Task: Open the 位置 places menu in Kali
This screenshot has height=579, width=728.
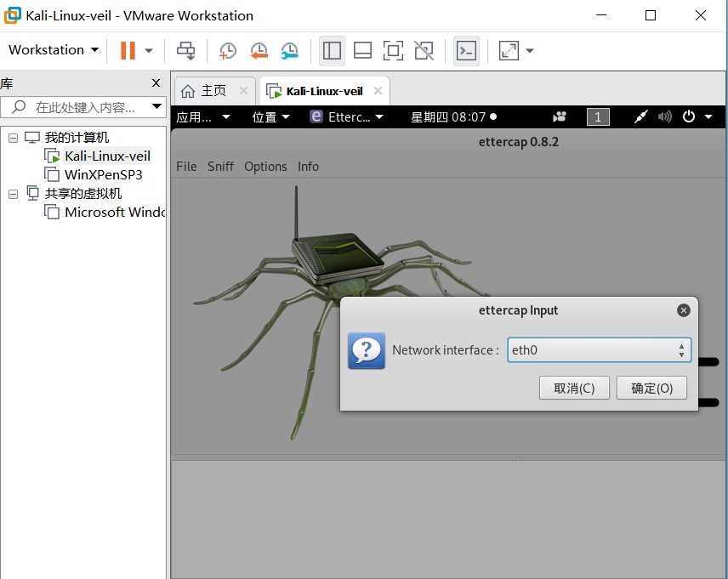Action: (x=270, y=117)
